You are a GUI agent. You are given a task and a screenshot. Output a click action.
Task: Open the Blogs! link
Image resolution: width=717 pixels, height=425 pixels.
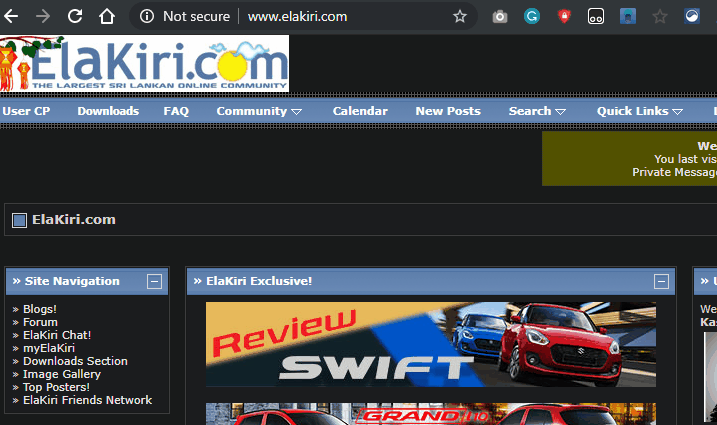click(40, 309)
